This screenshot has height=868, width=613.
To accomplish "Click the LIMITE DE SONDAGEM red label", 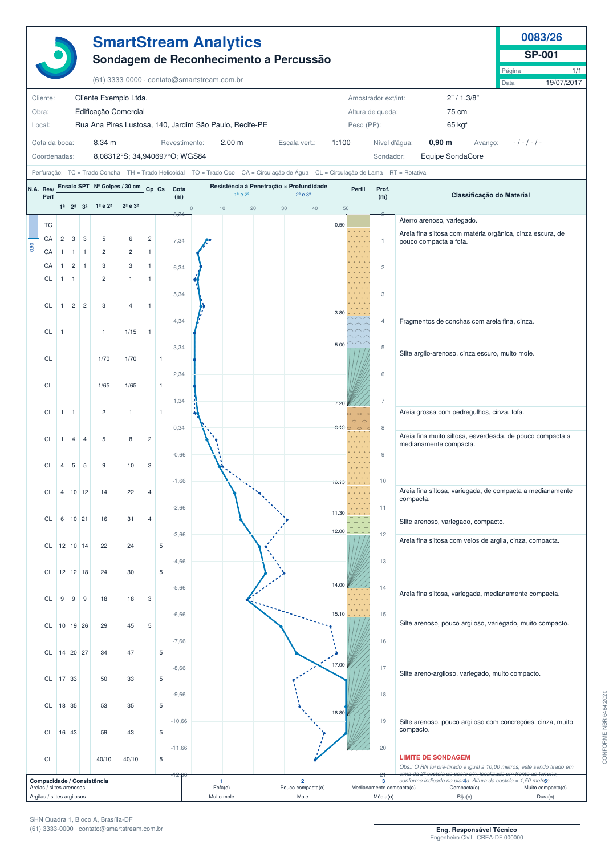I will (435, 757).
